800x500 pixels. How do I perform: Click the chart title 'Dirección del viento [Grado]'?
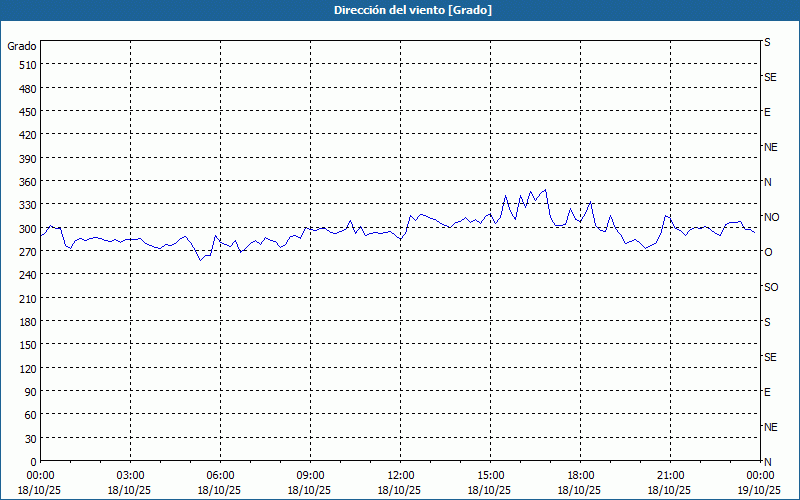pos(399,10)
